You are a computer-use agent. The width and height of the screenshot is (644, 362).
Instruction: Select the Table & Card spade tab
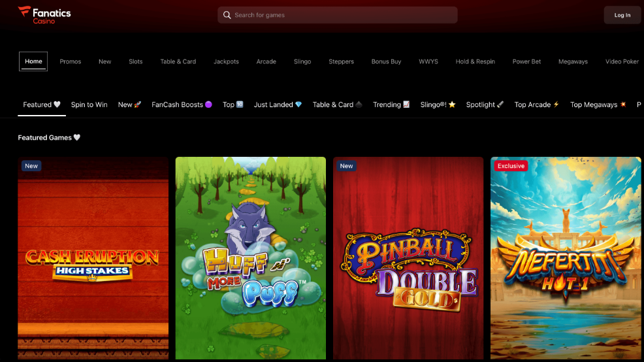pos(337,105)
